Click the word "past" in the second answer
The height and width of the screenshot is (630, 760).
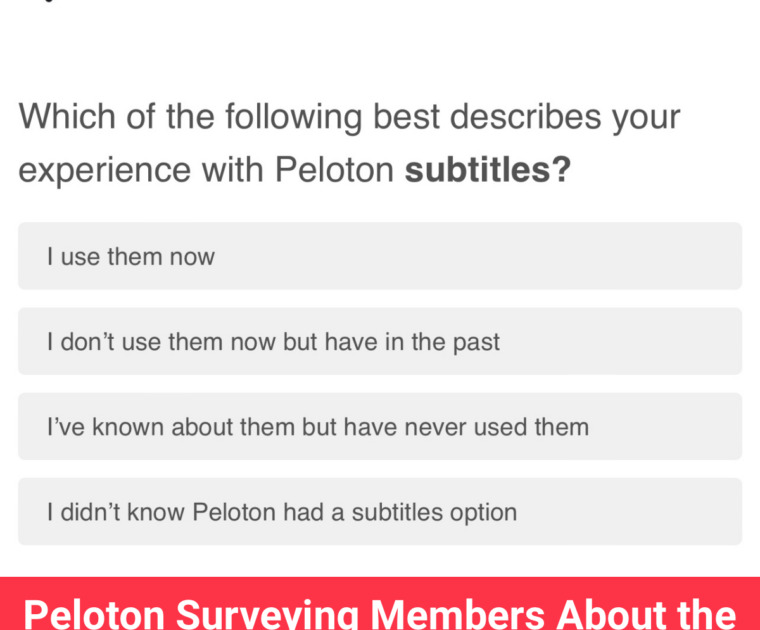476,342
